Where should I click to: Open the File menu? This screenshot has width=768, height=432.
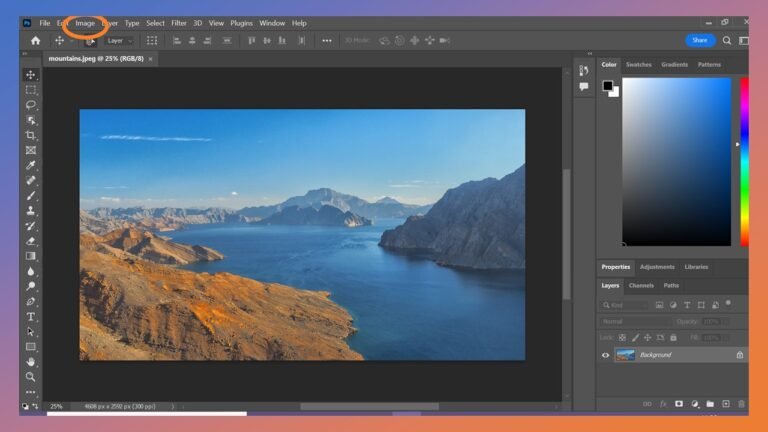coord(45,23)
